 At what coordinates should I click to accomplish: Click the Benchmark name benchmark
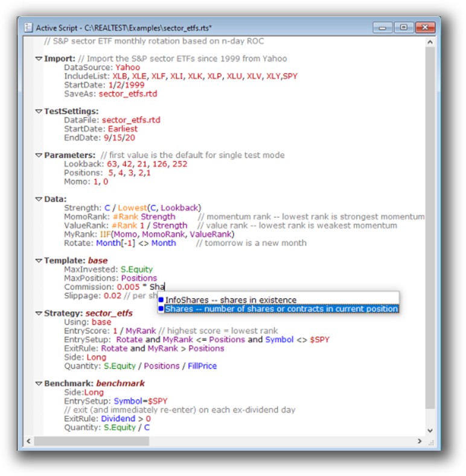(x=120, y=384)
